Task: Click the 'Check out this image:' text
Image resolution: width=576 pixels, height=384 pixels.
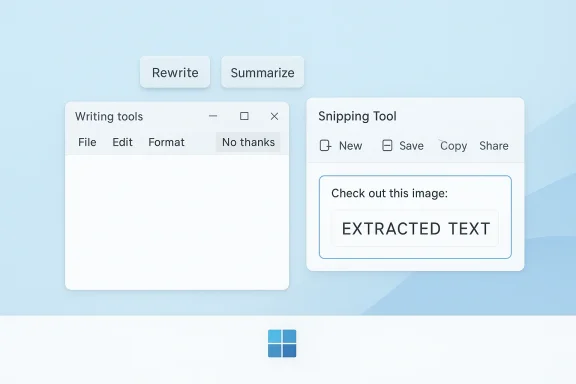Action: (389, 193)
